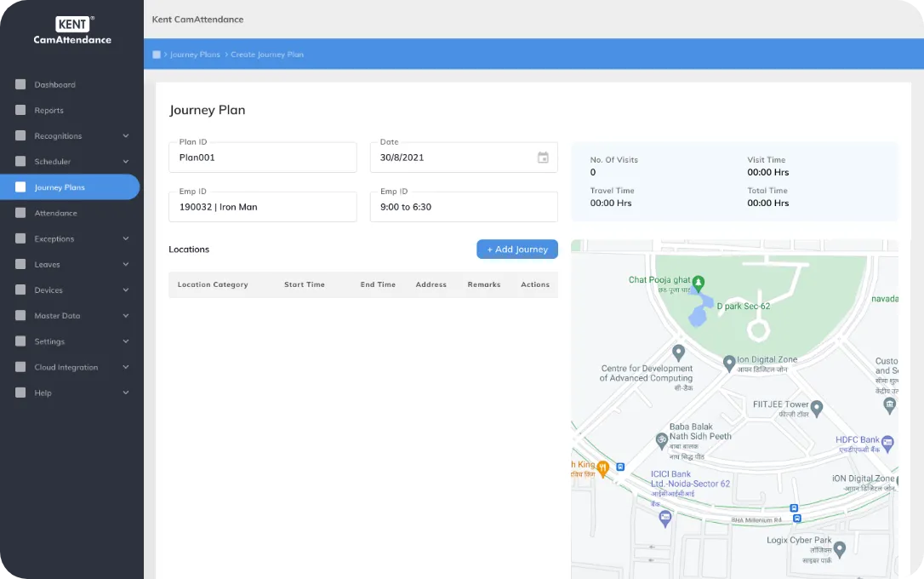The image size is (924, 579).
Task: Click the Help sidebar icon
Action: pos(20,392)
